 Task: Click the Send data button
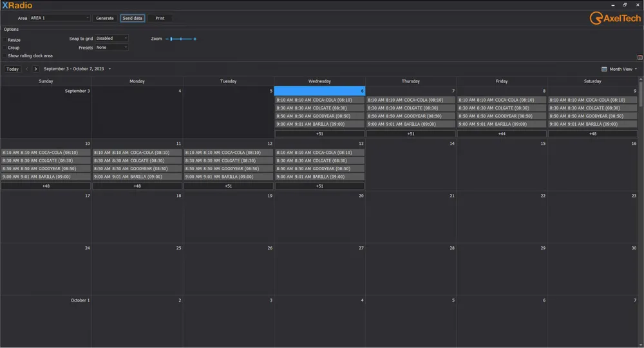pos(132,18)
